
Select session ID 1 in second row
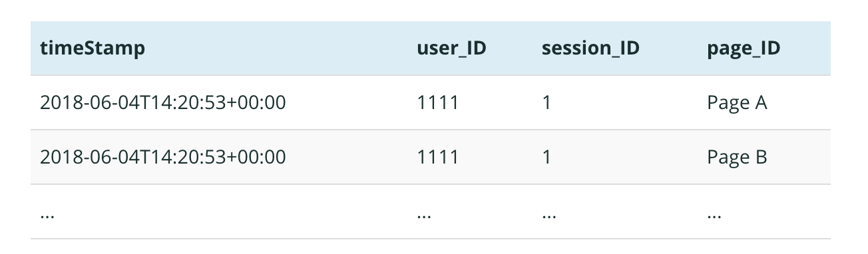(x=547, y=156)
